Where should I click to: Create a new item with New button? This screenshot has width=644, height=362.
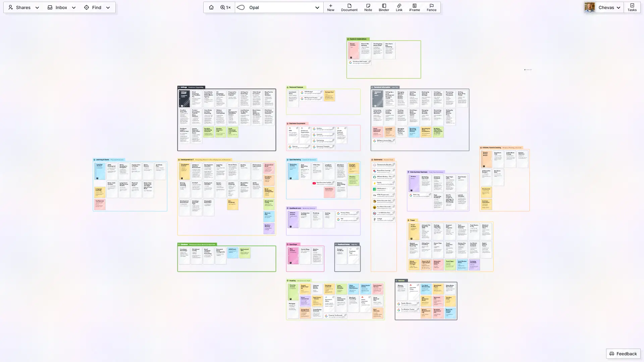330,7
